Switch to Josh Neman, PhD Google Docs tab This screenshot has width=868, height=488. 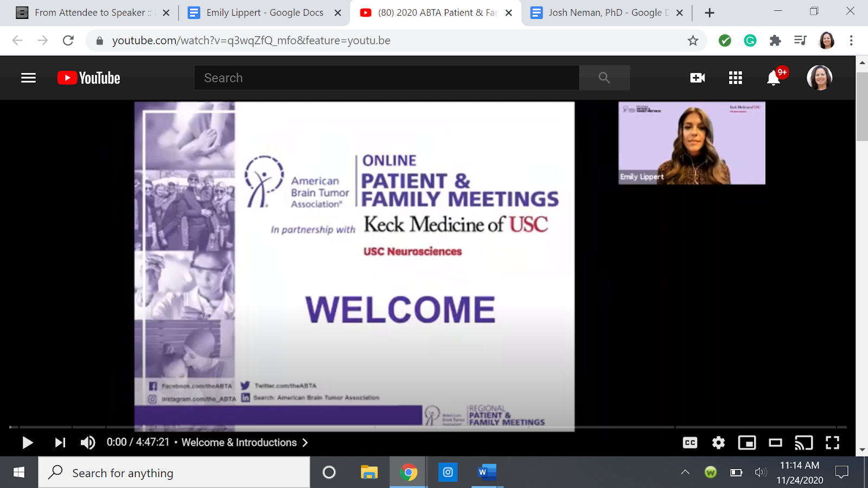[x=608, y=12]
